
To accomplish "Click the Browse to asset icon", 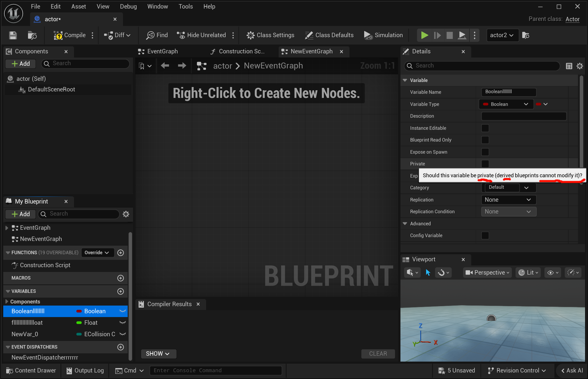I will pos(32,35).
